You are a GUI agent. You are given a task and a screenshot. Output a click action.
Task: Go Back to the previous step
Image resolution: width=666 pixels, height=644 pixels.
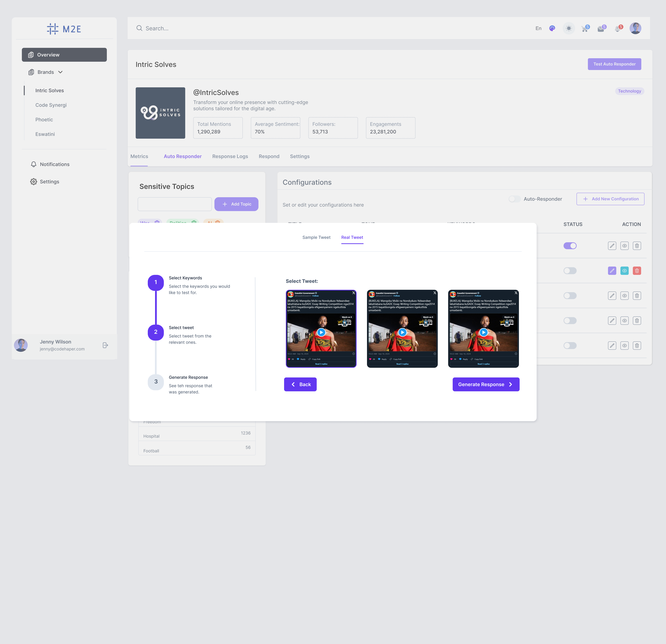click(x=300, y=384)
